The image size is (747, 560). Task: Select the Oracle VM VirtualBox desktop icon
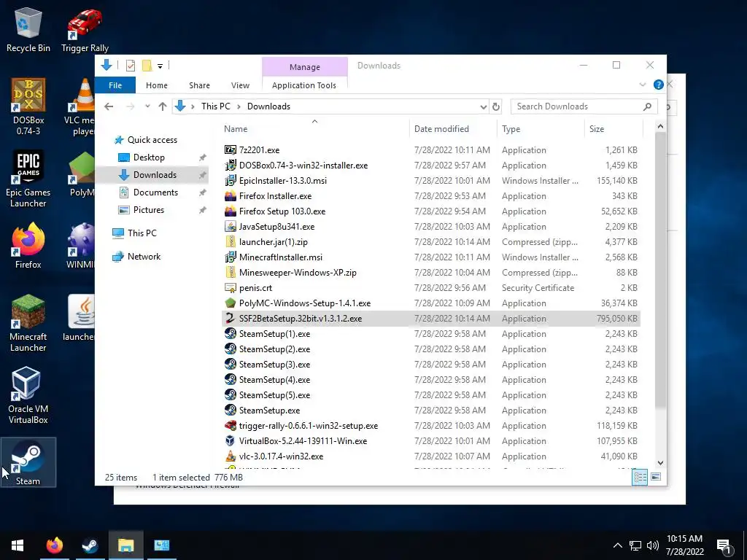pos(28,395)
